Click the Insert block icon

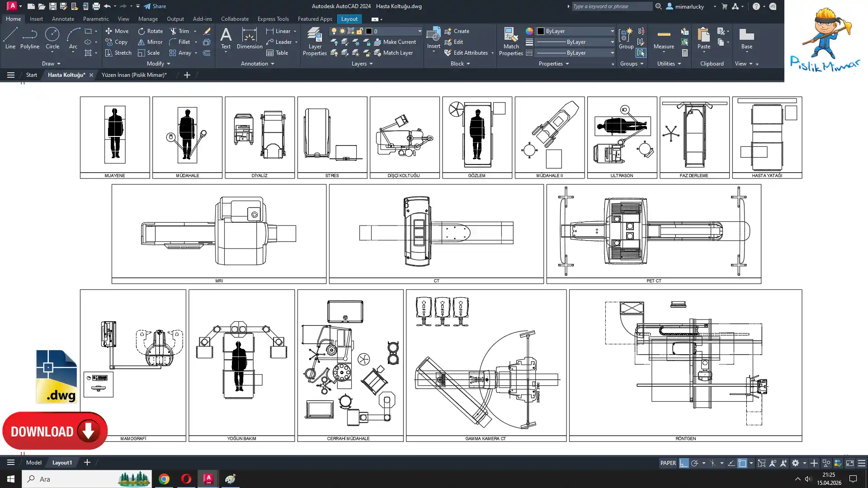(433, 35)
